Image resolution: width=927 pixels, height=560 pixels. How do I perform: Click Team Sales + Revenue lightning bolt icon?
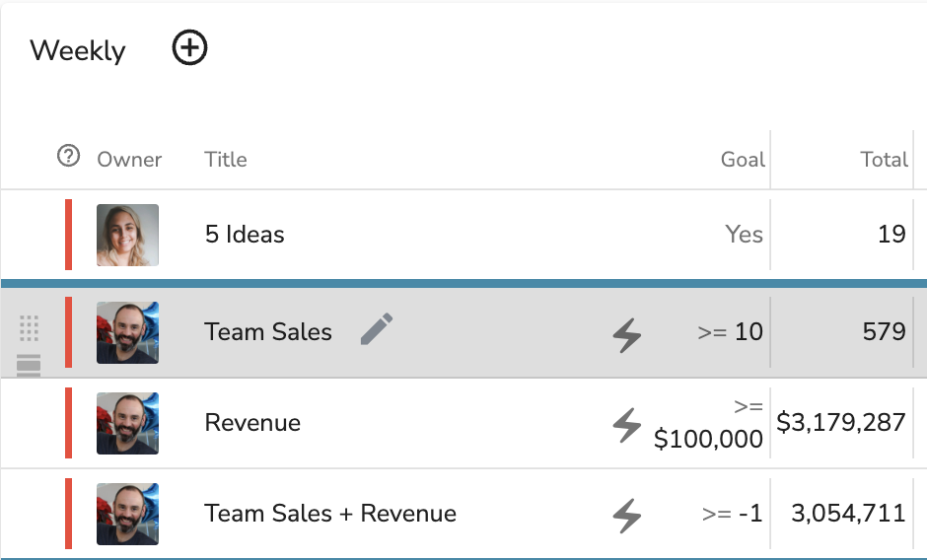click(x=627, y=516)
